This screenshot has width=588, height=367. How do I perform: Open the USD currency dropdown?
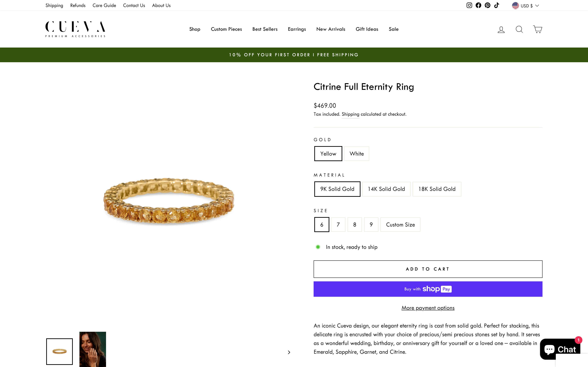(525, 5)
